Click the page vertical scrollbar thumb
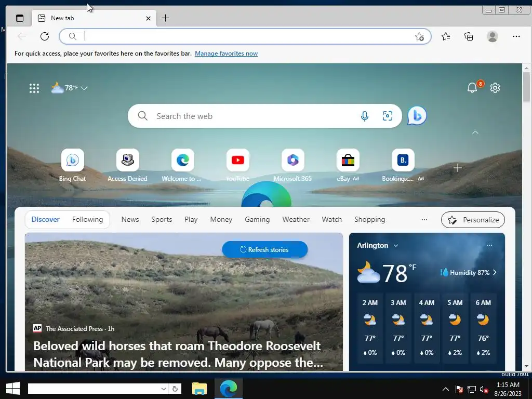Viewport: 532px width, 399px height. pos(526,87)
